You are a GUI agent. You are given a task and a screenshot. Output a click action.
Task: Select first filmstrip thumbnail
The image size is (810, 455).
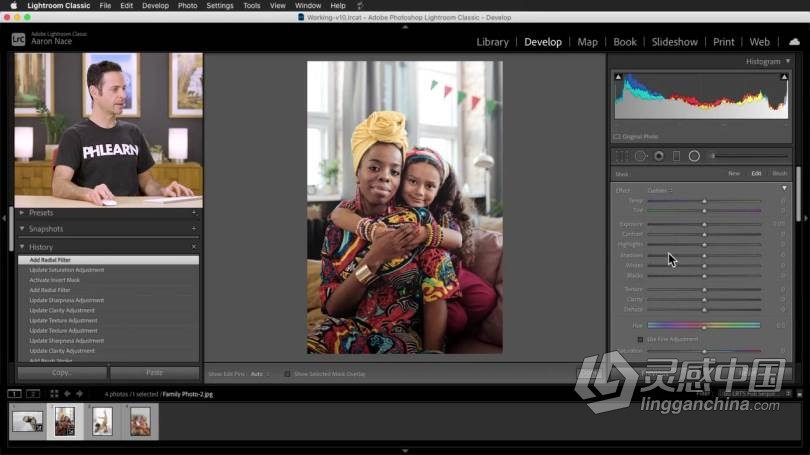(x=28, y=421)
